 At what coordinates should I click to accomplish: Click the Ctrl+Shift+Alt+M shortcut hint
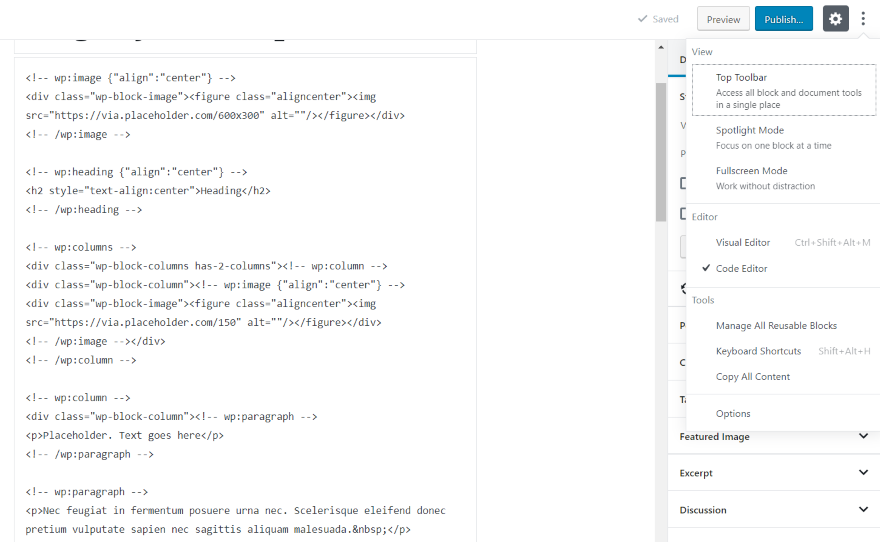832,242
